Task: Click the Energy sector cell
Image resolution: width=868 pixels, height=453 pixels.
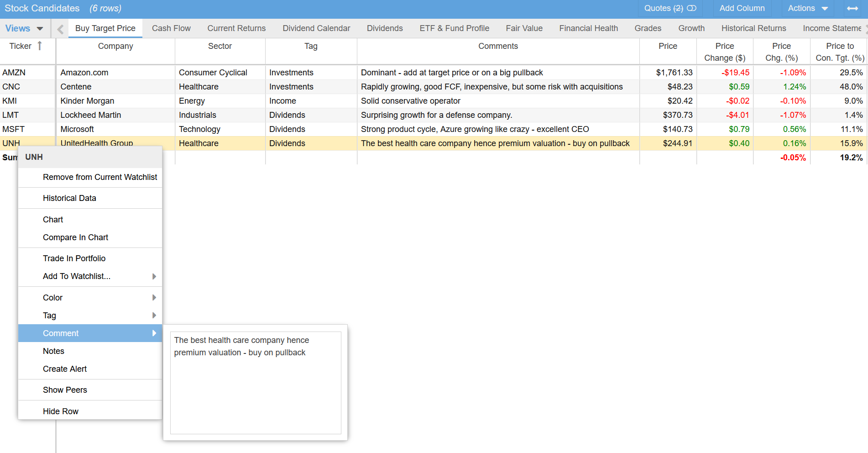Action: click(220, 101)
